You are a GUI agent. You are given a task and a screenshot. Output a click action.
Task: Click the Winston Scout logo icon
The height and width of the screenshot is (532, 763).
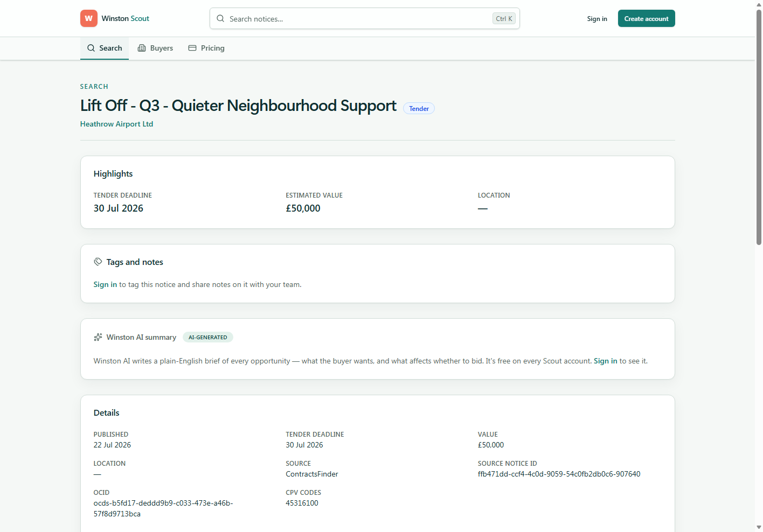[x=89, y=18]
